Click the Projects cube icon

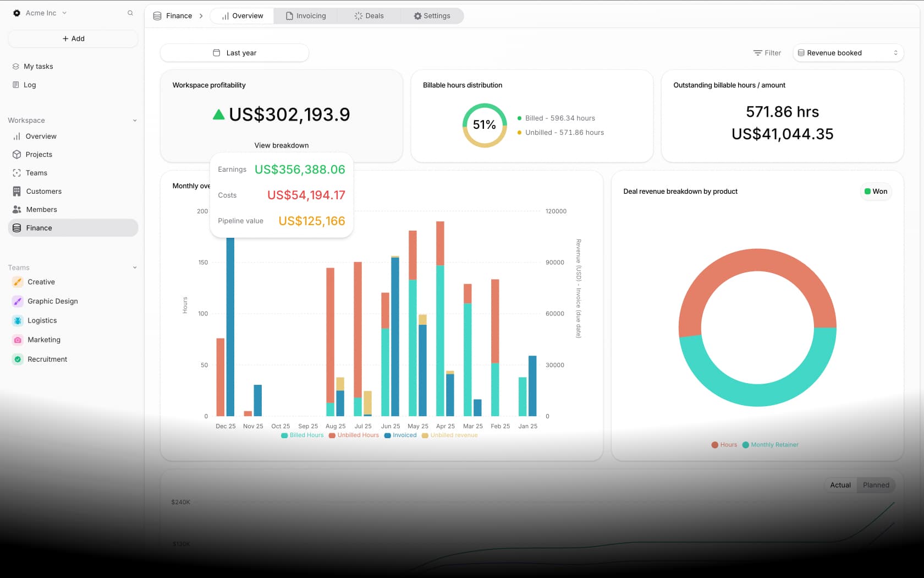16,155
